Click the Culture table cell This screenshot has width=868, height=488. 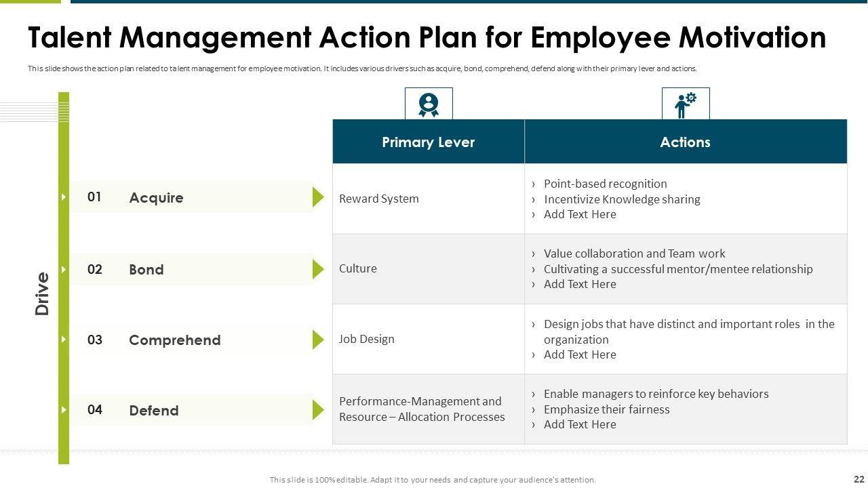click(x=358, y=268)
